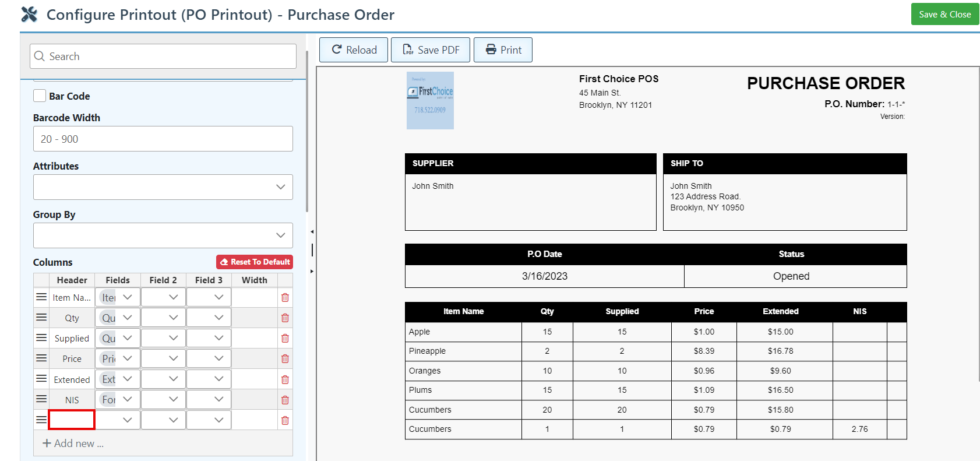Print the purchase order

pos(503,50)
